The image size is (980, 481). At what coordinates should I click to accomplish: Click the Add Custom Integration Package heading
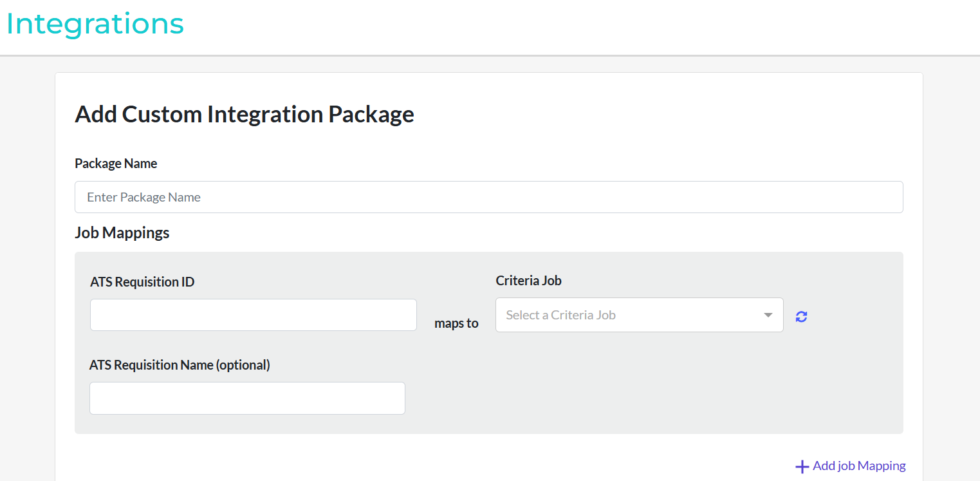point(245,114)
